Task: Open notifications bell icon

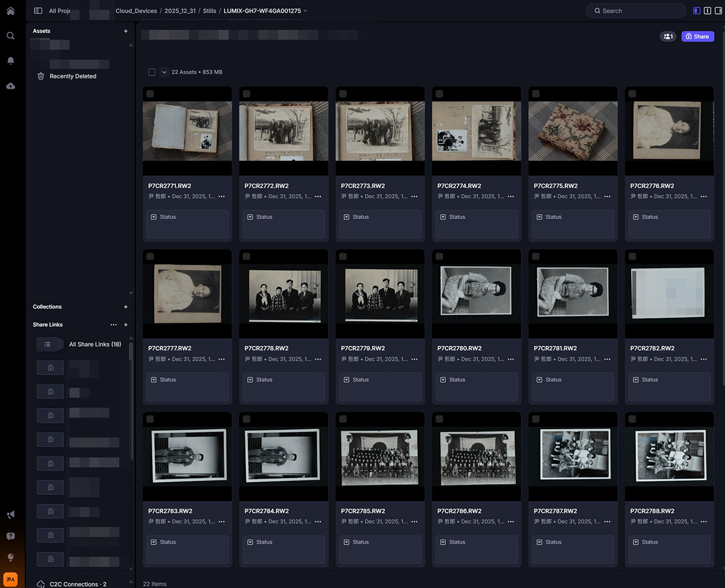Action: pyautogui.click(x=10, y=60)
